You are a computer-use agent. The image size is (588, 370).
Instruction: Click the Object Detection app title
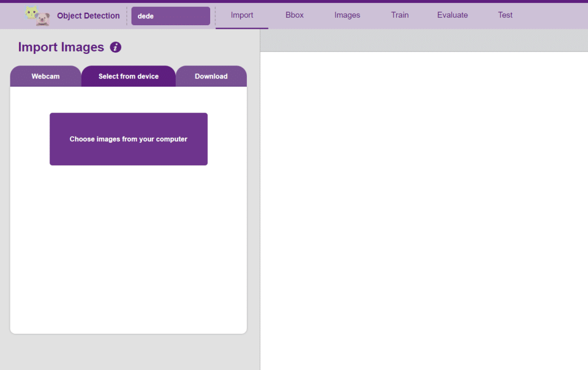coord(88,16)
